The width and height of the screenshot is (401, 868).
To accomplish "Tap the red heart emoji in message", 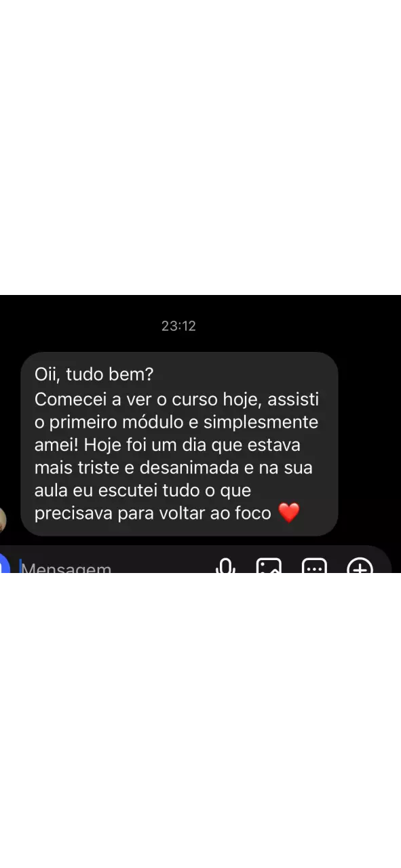I will [x=289, y=513].
